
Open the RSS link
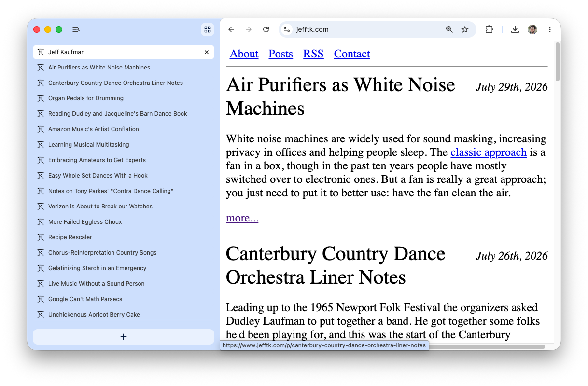pos(313,54)
